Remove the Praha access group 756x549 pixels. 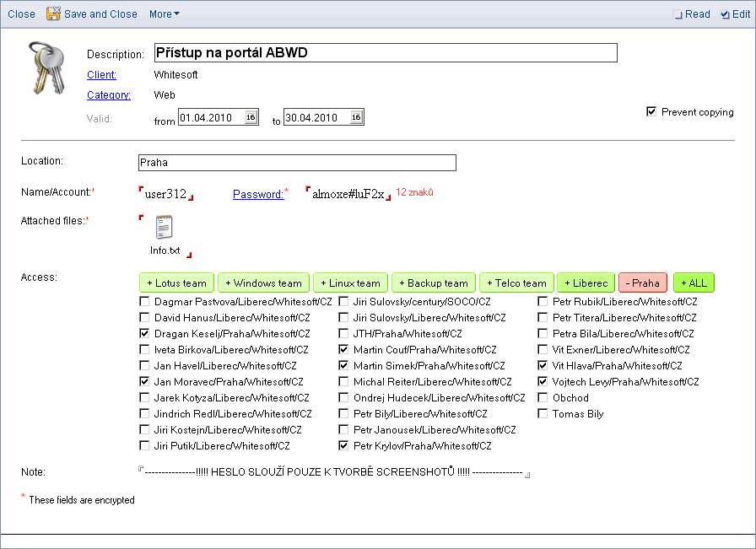pos(643,283)
